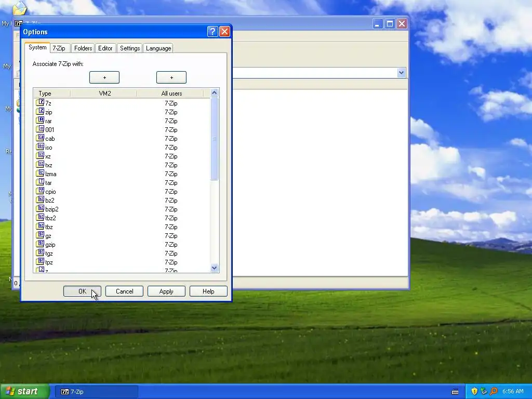Select the lzma file type icon
532x399 pixels.
[40, 173]
